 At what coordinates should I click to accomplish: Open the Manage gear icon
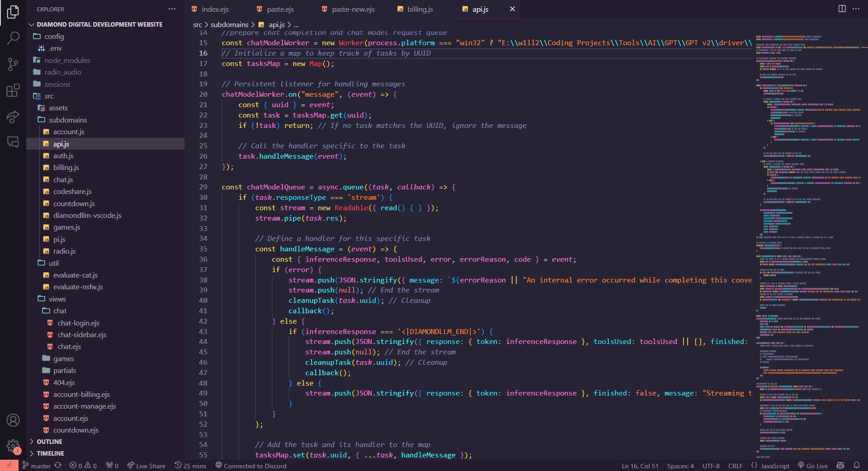click(x=13, y=446)
